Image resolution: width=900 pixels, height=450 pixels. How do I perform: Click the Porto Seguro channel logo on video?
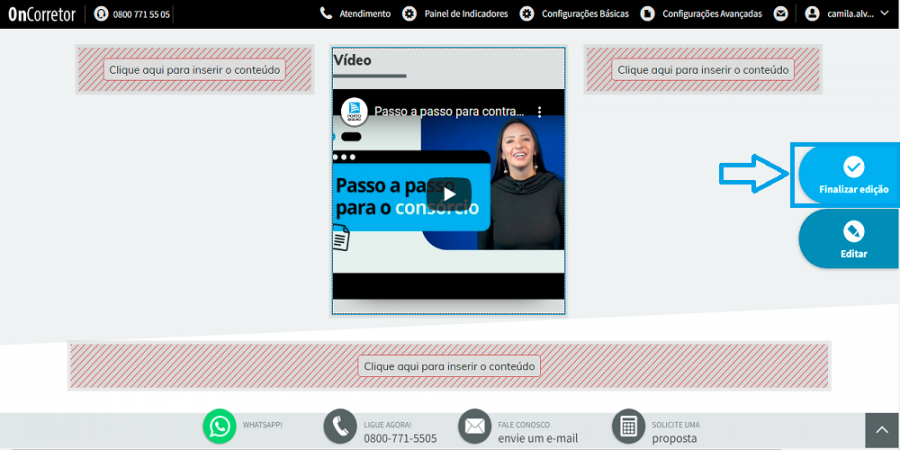[x=354, y=111]
